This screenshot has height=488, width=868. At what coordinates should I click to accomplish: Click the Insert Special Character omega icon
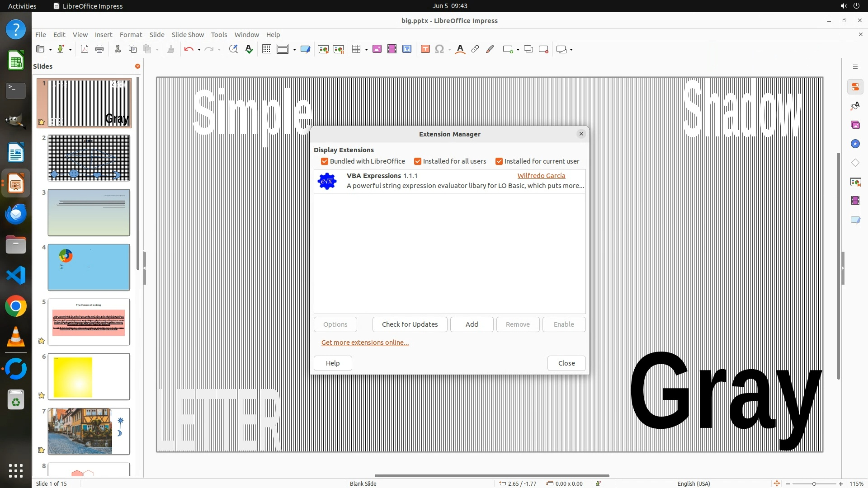(439, 49)
